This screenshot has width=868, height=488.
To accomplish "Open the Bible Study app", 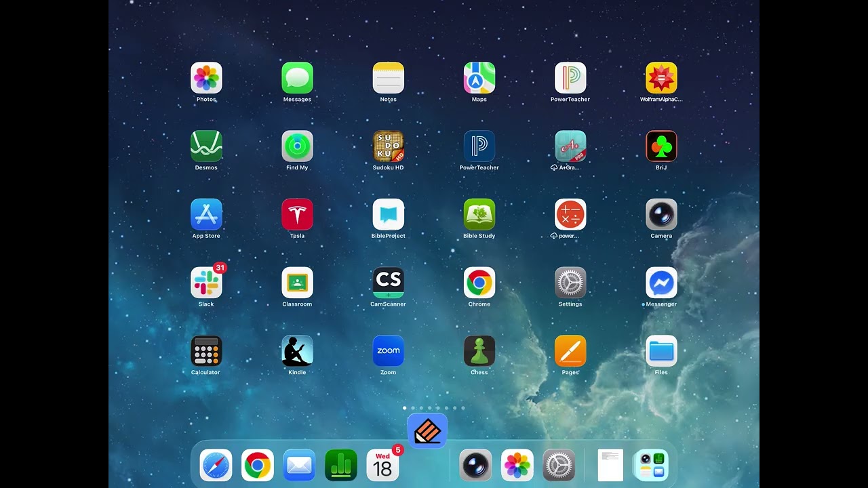I will tap(479, 215).
